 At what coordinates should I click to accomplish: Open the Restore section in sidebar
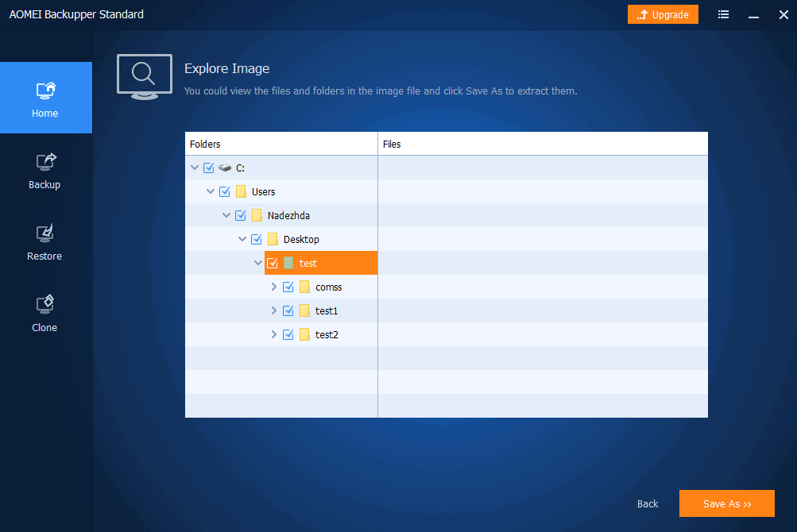click(x=44, y=243)
